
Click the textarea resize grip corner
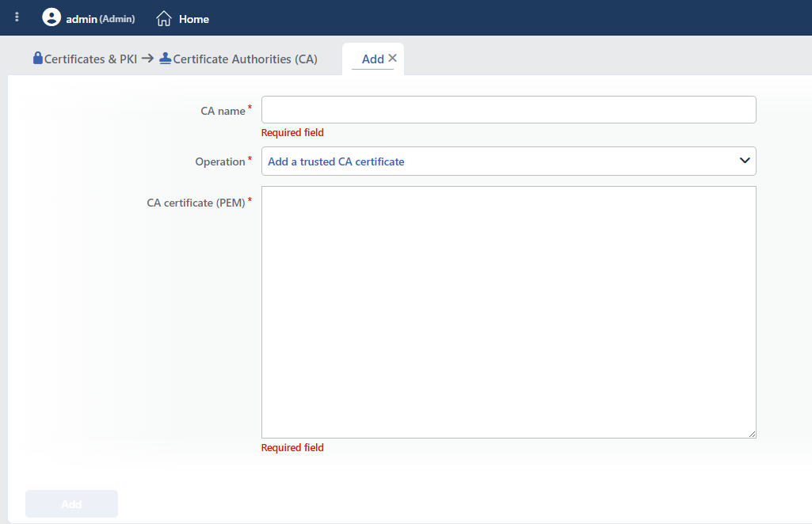(752, 434)
